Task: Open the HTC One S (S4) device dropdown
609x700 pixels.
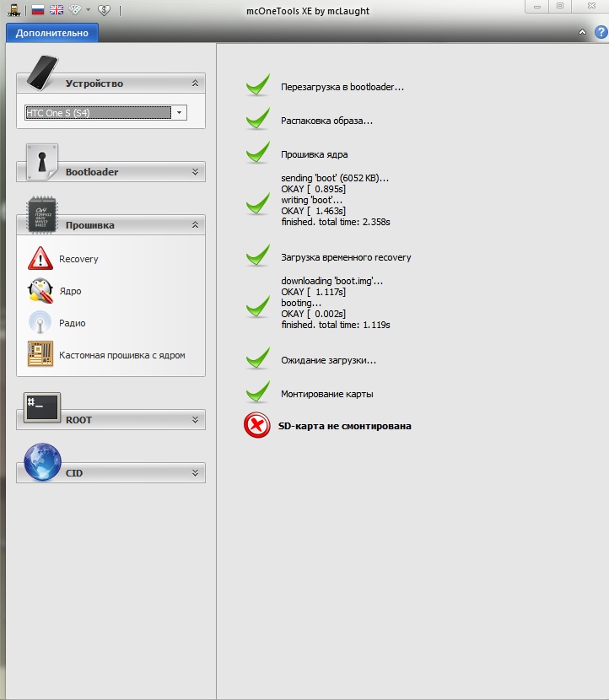Action: point(179,112)
